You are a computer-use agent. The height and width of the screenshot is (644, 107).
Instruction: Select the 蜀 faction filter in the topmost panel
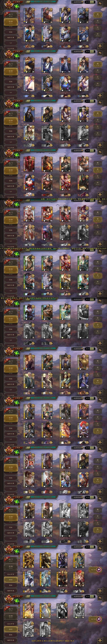[x=98, y=21]
